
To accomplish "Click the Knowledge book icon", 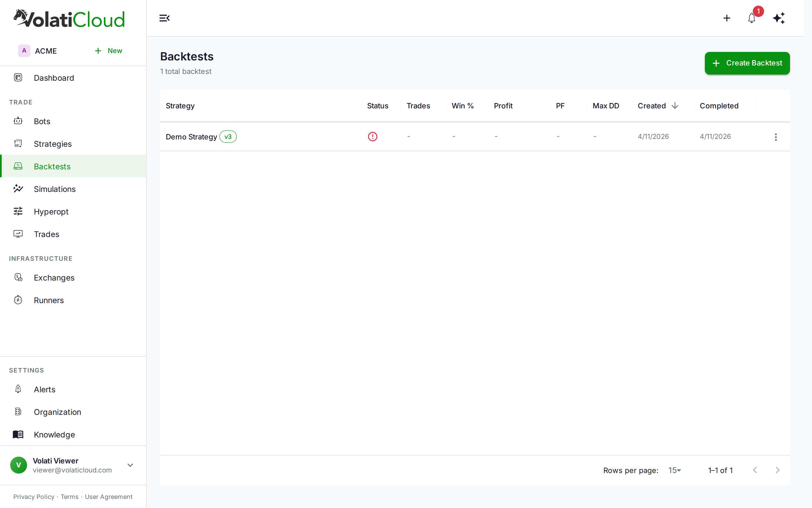I will tap(18, 434).
